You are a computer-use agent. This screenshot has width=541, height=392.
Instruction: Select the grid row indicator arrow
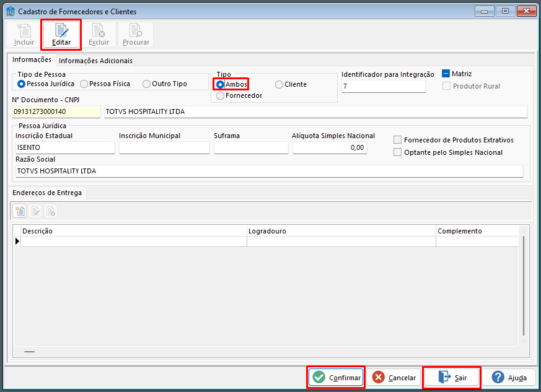coord(17,242)
